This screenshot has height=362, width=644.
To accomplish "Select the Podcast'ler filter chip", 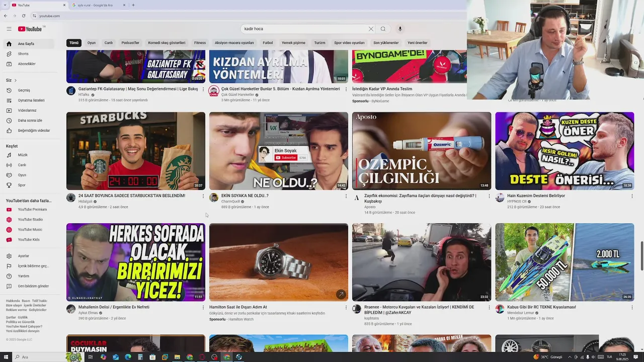I will 130,43.
